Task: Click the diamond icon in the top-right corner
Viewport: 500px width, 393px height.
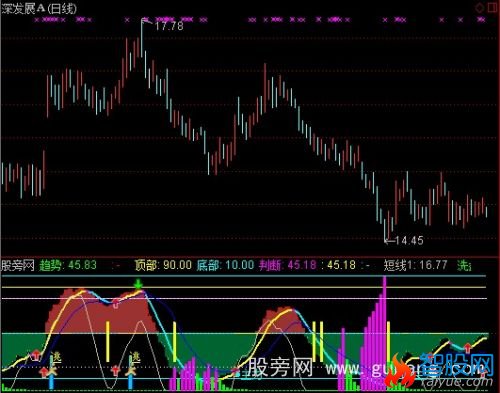Action: (479, 7)
